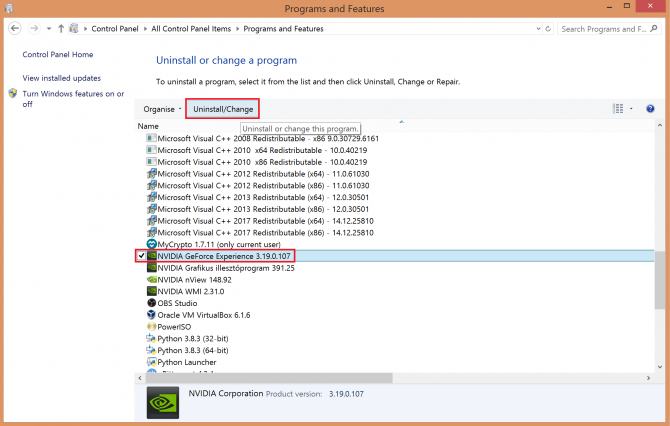Click the horizontal scrollbar thumb

click(x=269, y=378)
